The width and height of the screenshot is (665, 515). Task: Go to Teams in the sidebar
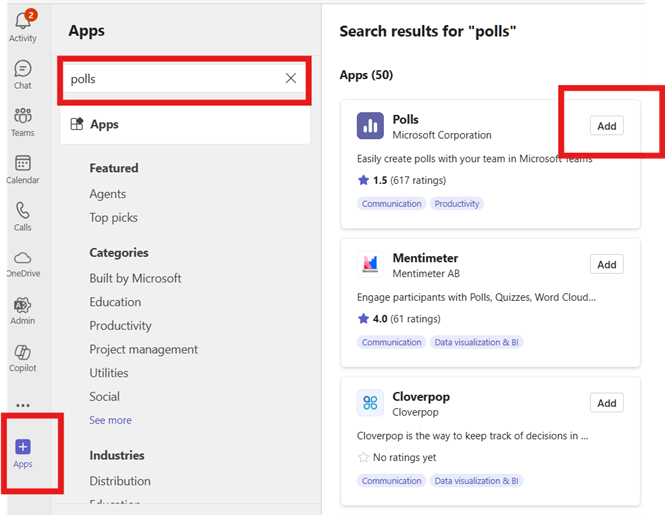[x=22, y=117]
